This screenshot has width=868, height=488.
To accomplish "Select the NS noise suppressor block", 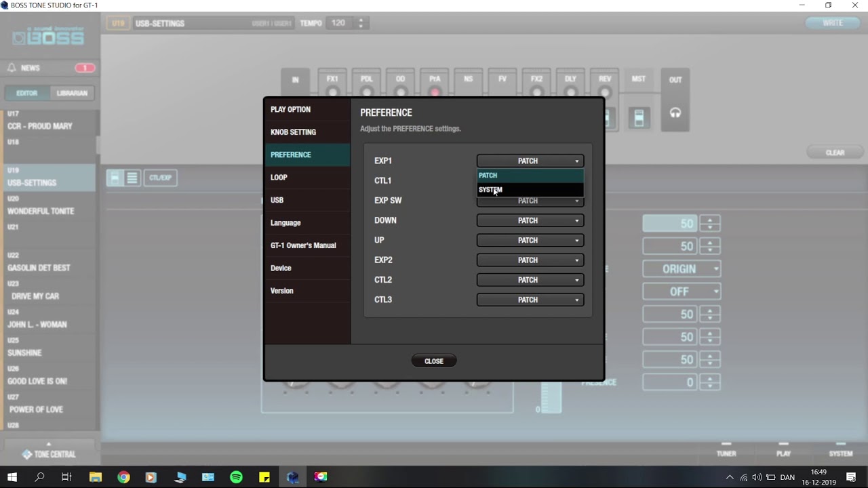I will (x=469, y=84).
